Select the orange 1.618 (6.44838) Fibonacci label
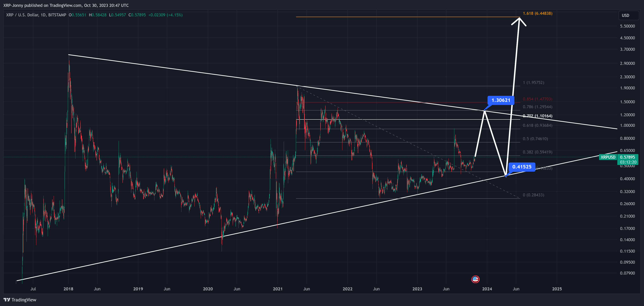 537,13
